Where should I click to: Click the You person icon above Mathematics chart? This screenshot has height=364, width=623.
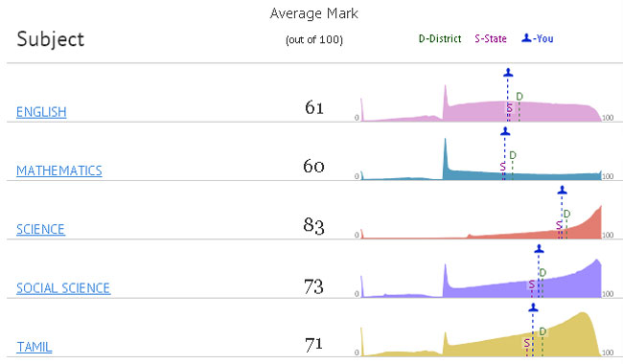tap(505, 131)
